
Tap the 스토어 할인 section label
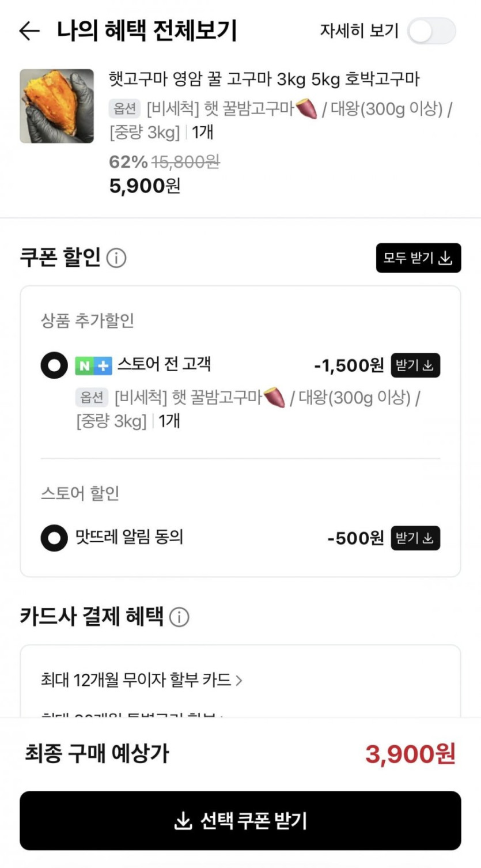coord(79,493)
